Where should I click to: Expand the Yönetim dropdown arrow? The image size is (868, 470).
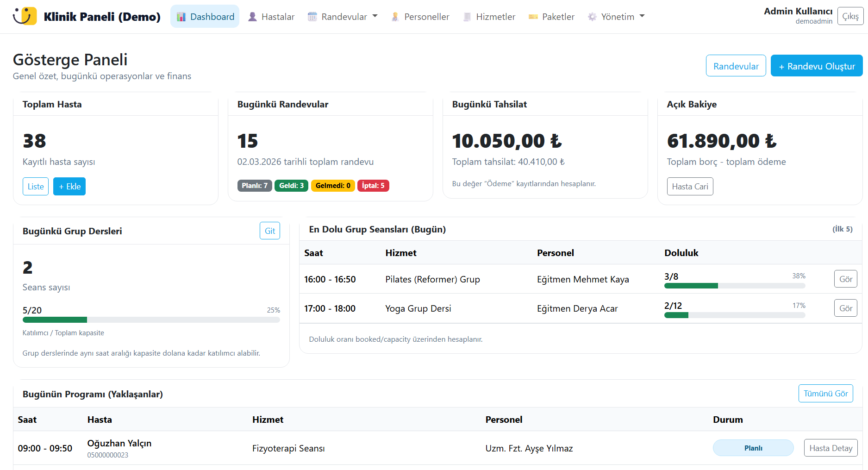642,16
